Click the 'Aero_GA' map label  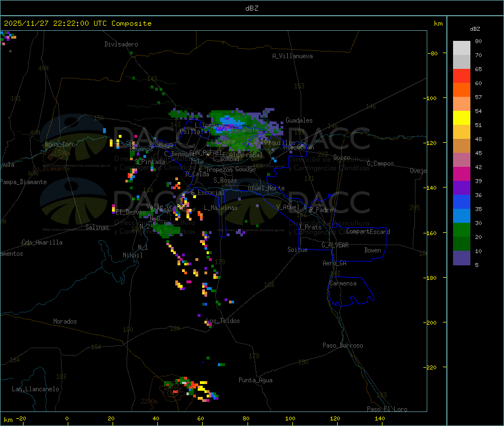coord(334,263)
